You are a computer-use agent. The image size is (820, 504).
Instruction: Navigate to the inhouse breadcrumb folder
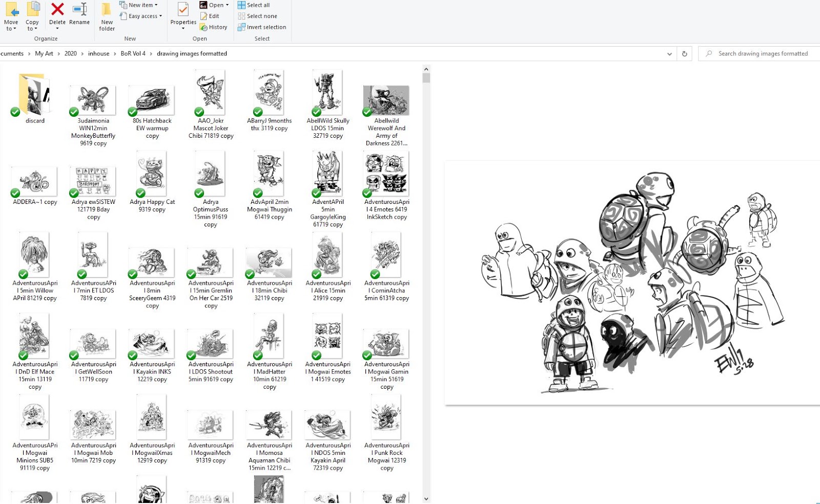click(98, 54)
